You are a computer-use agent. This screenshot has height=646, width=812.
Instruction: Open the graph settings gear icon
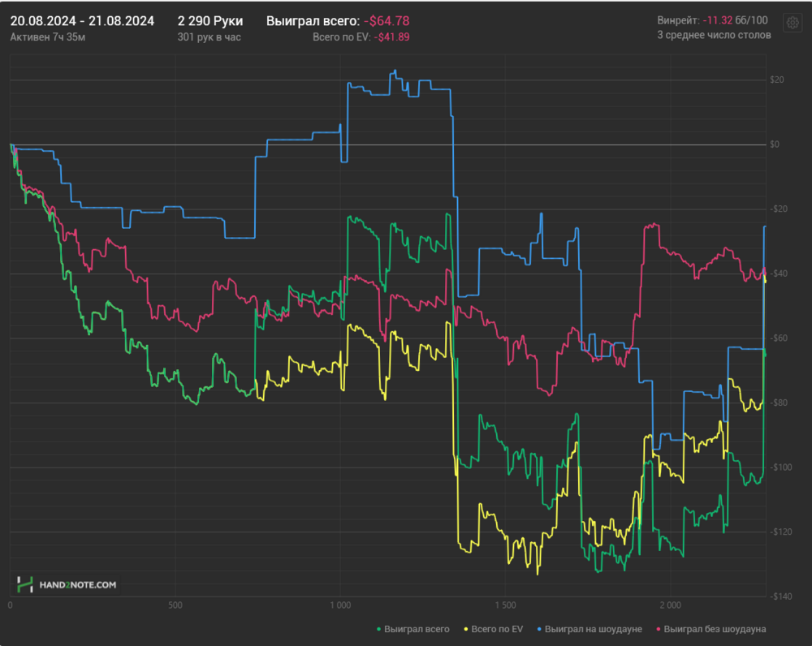point(793,23)
